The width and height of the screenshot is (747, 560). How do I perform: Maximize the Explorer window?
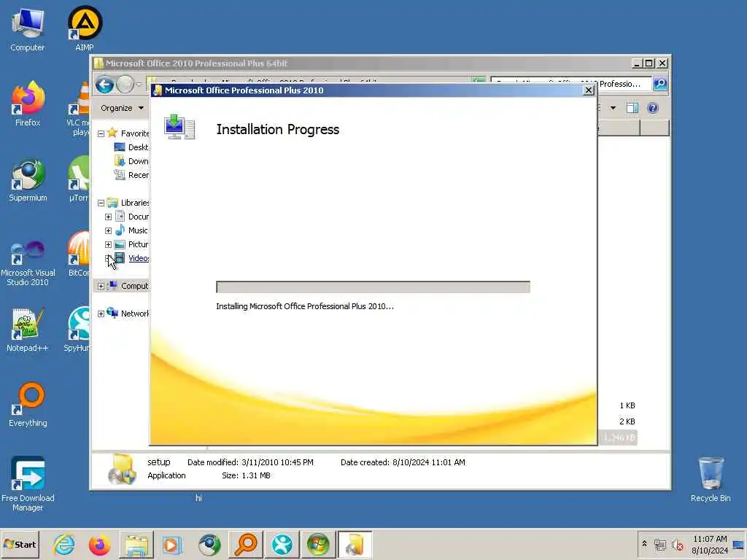(x=649, y=63)
